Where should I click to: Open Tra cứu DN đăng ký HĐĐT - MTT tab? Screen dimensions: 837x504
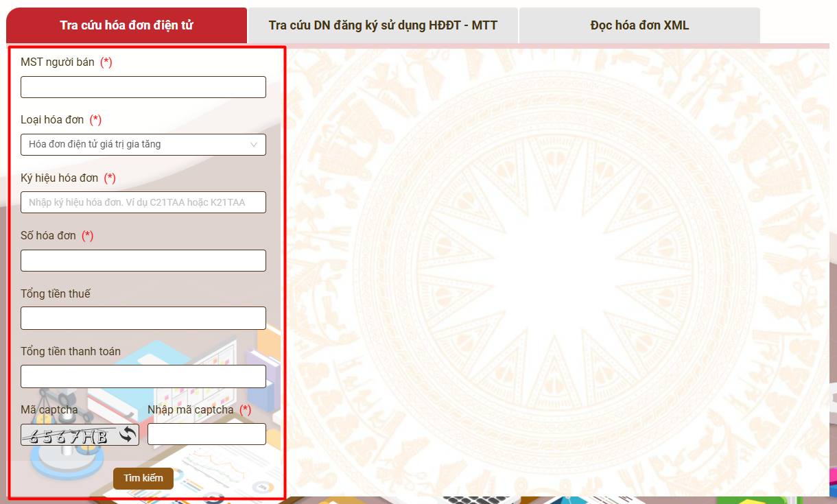pyautogui.click(x=383, y=25)
